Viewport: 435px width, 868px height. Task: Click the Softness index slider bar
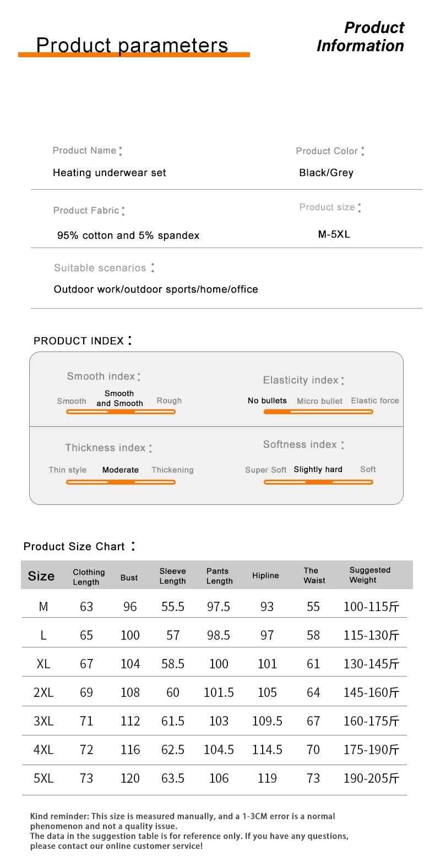[x=318, y=482]
